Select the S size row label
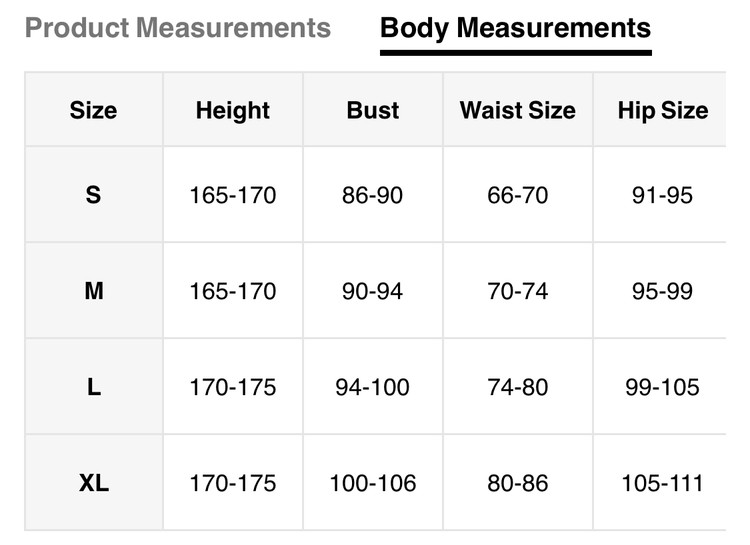The width and height of the screenshot is (750, 545). pyautogui.click(x=93, y=195)
